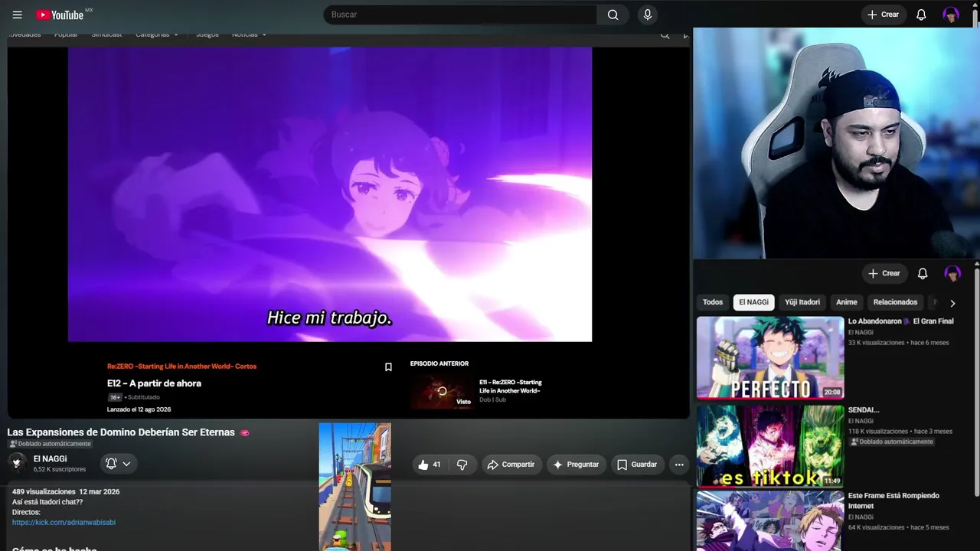Open the "Lo Abandonaron El Gran Final" video title
The height and width of the screenshot is (551, 980).
901,321
